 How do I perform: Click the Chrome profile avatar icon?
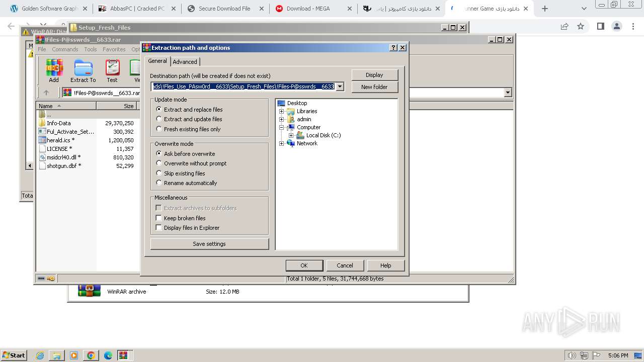click(x=616, y=26)
